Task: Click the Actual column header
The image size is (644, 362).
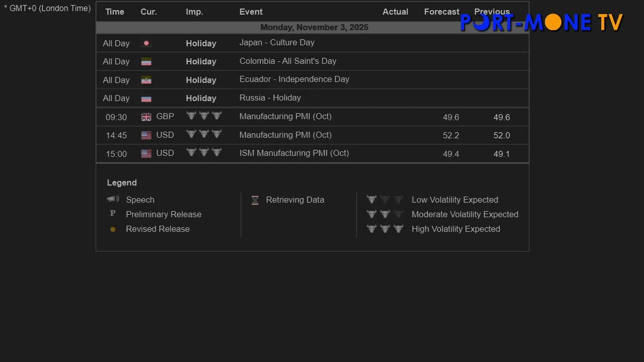Action: tap(395, 12)
